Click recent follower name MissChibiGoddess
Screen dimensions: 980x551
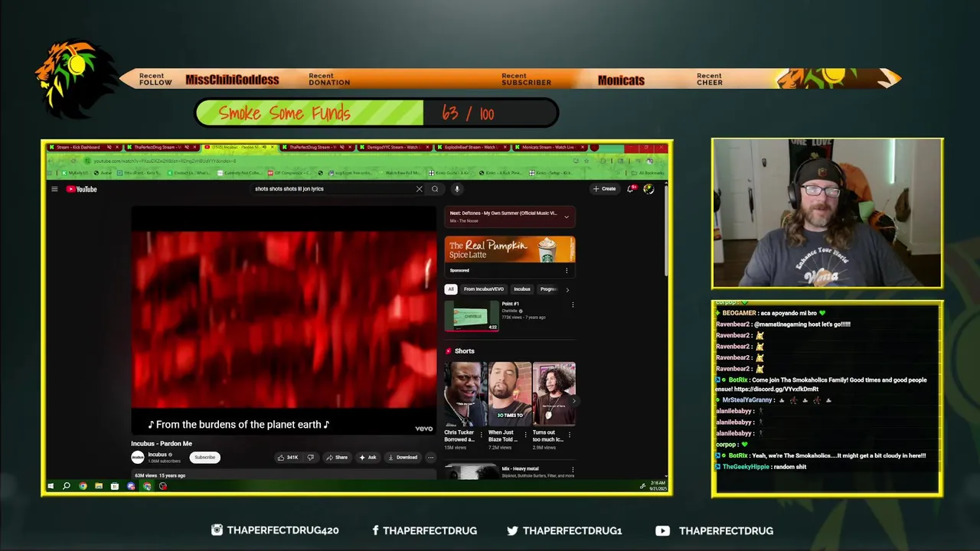pos(232,80)
